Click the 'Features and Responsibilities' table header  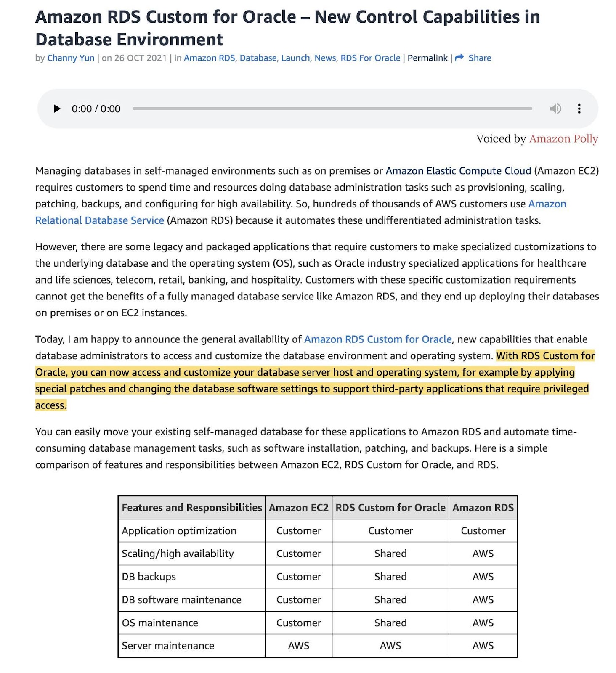pyautogui.click(x=192, y=508)
